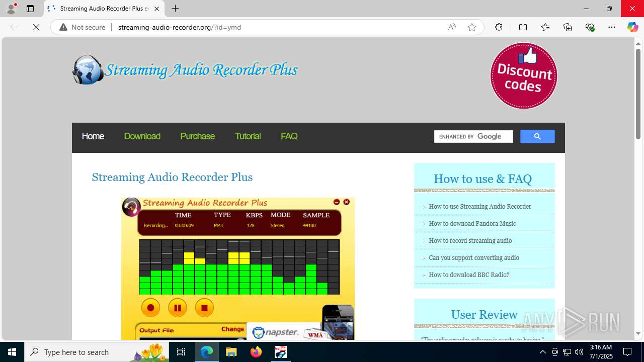
Task: Click the record button in recorder image
Action: pos(150,308)
